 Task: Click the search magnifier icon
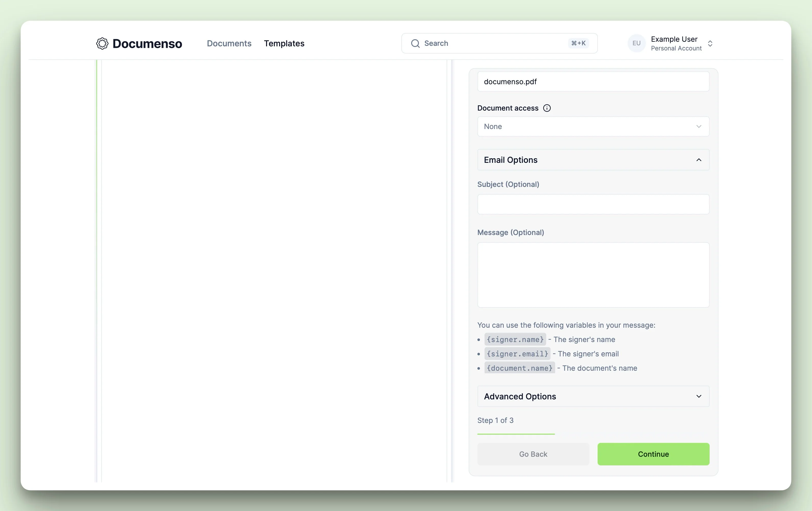(x=415, y=44)
